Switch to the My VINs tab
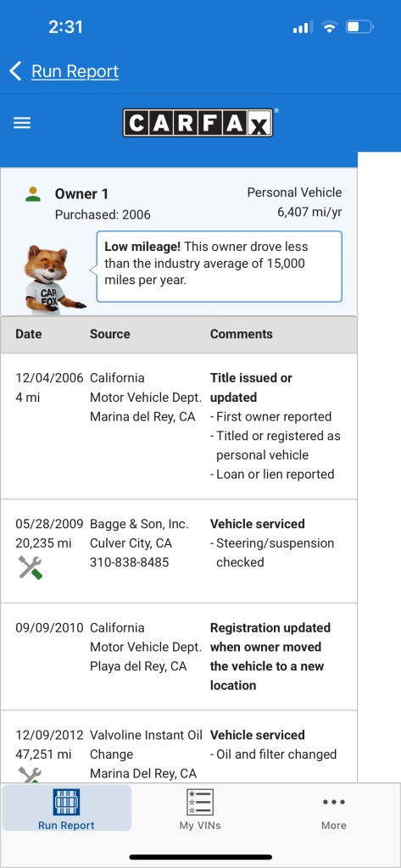The height and width of the screenshot is (868, 401). click(200, 808)
